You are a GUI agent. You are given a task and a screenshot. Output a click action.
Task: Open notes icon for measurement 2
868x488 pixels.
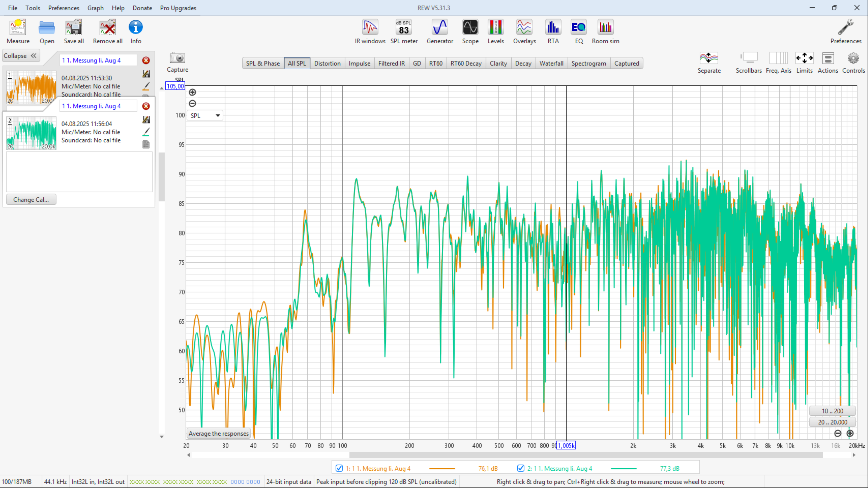tap(146, 145)
